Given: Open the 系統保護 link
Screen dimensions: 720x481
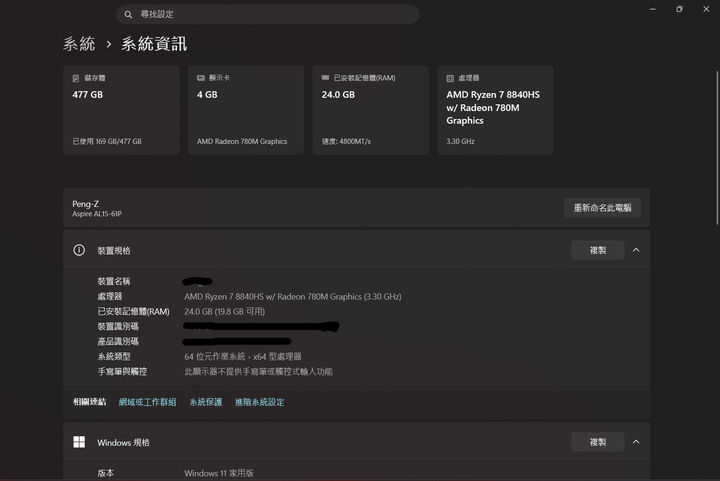Looking at the screenshot, I should coord(206,402).
